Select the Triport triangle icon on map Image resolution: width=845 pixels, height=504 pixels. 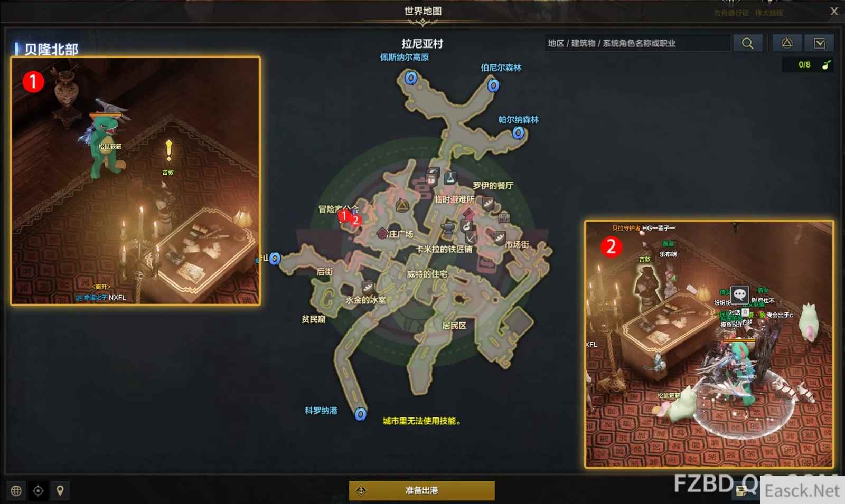(x=402, y=205)
